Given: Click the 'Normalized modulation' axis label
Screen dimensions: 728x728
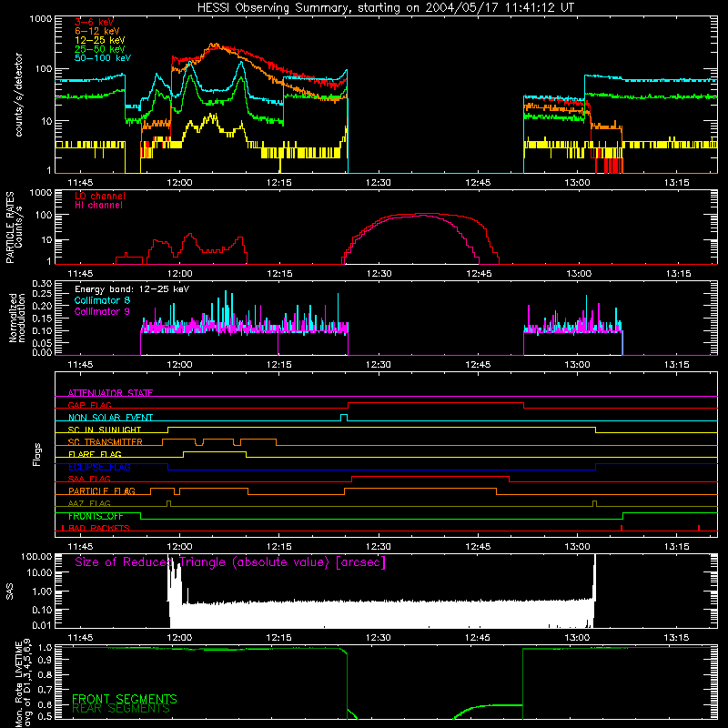Looking at the screenshot, I should click(x=17, y=318).
